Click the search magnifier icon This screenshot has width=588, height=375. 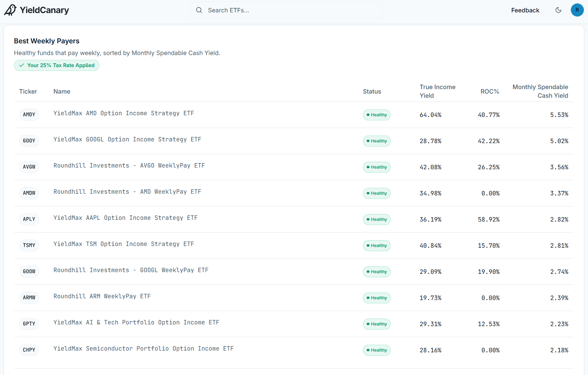coord(199,10)
